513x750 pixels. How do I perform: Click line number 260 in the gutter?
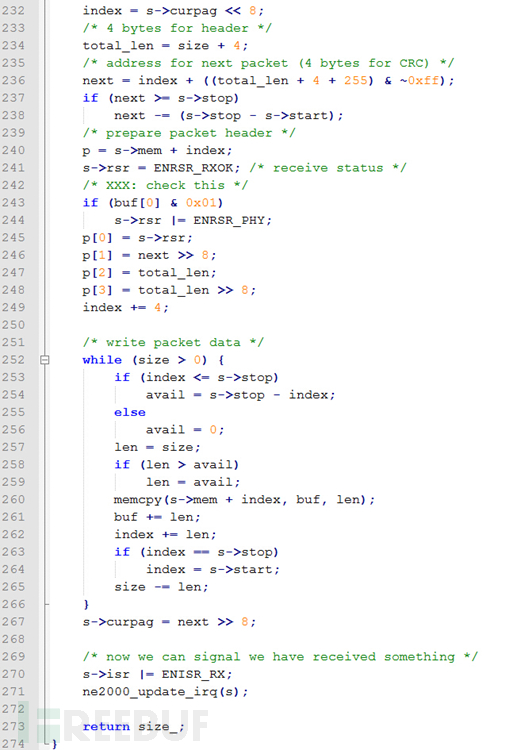coord(13,499)
